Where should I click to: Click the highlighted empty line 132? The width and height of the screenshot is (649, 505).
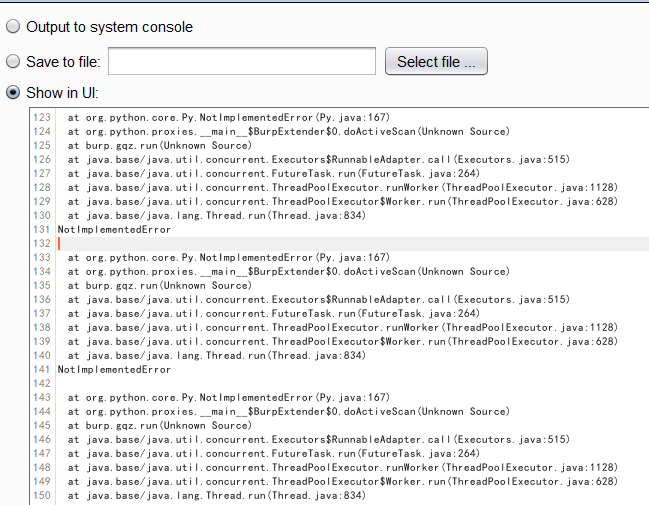352,243
